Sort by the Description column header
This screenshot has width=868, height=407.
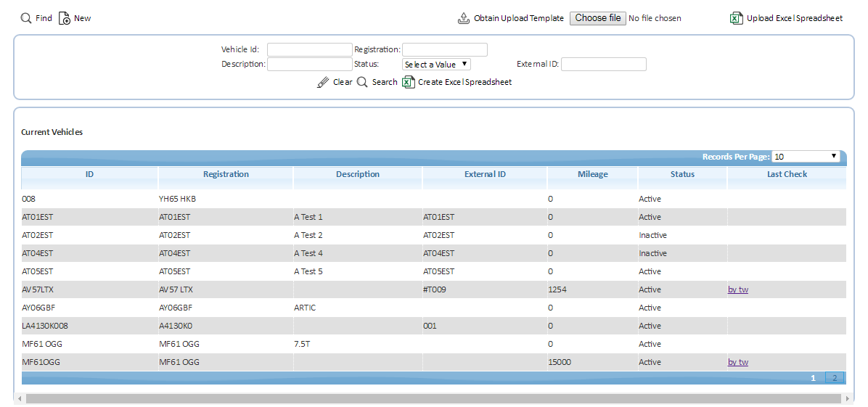tap(358, 174)
